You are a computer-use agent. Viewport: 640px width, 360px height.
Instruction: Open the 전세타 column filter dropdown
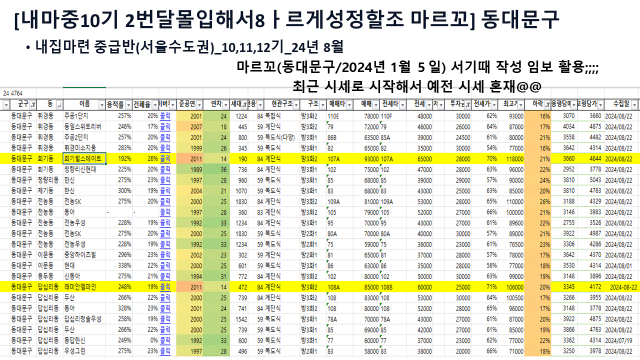[402, 105]
